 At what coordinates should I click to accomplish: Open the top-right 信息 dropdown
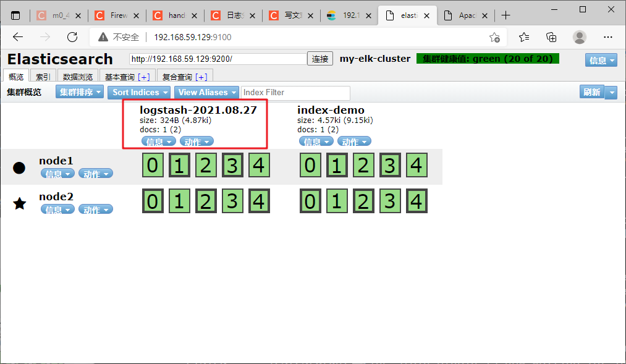(x=601, y=60)
